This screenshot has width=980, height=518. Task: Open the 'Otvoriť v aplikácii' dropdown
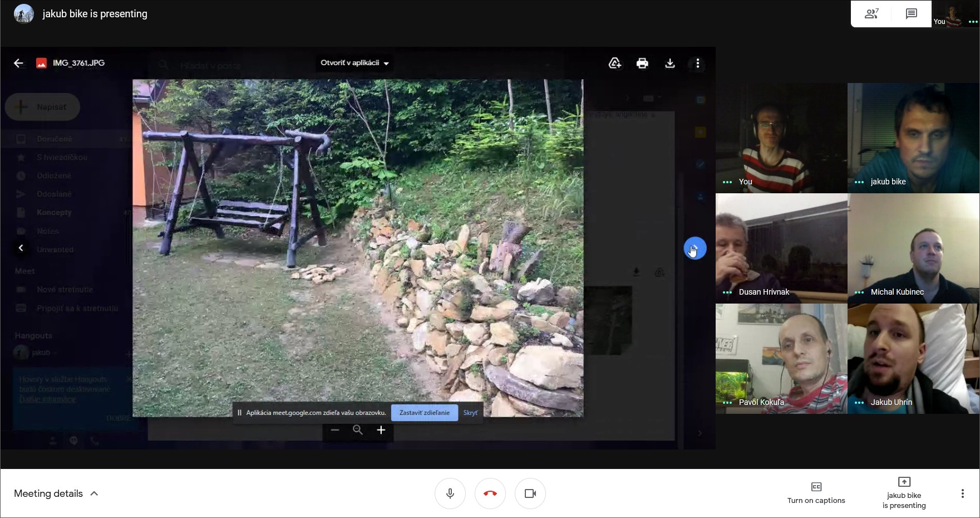(354, 63)
